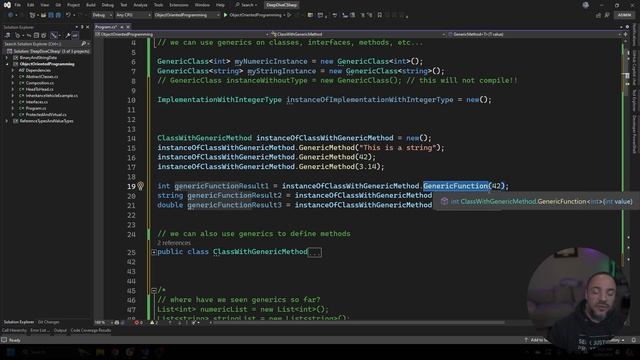This screenshot has width=640, height=360.
Task: Click Start Without Debugging outline play icon
Action: pyautogui.click(x=289, y=15)
